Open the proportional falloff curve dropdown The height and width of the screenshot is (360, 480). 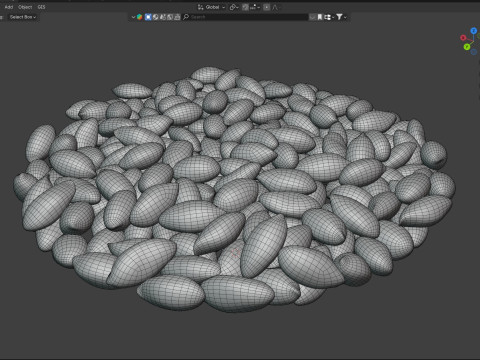coord(275,7)
